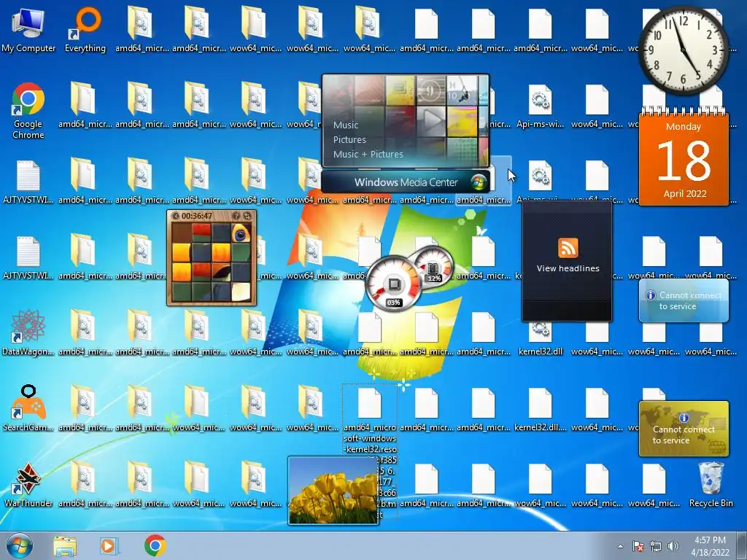
Task: Launch Windows Media Player from the taskbar
Action: click(109, 545)
